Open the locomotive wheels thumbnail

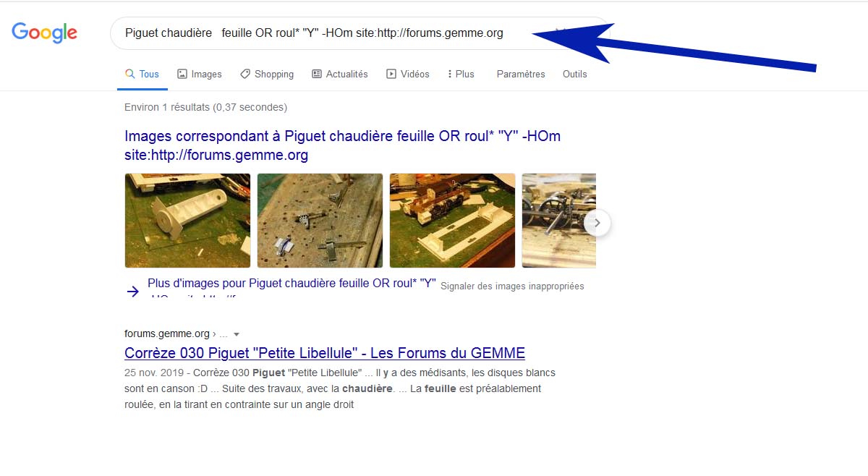click(x=558, y=221)
